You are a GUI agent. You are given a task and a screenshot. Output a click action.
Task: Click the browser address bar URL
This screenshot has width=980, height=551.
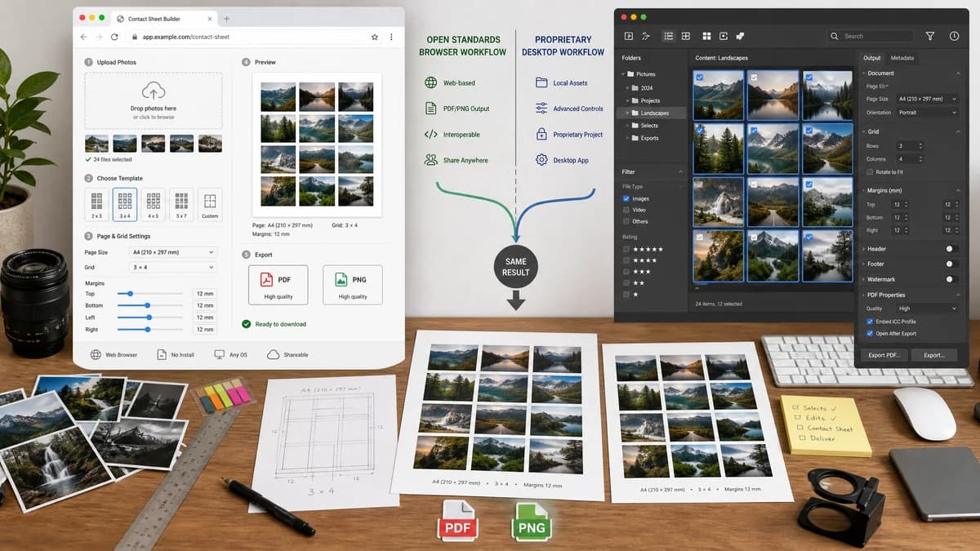pos(186,37)
